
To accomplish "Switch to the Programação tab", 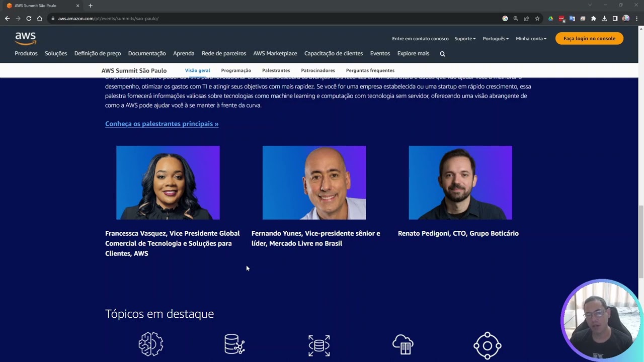I will (x=236, y=70).
